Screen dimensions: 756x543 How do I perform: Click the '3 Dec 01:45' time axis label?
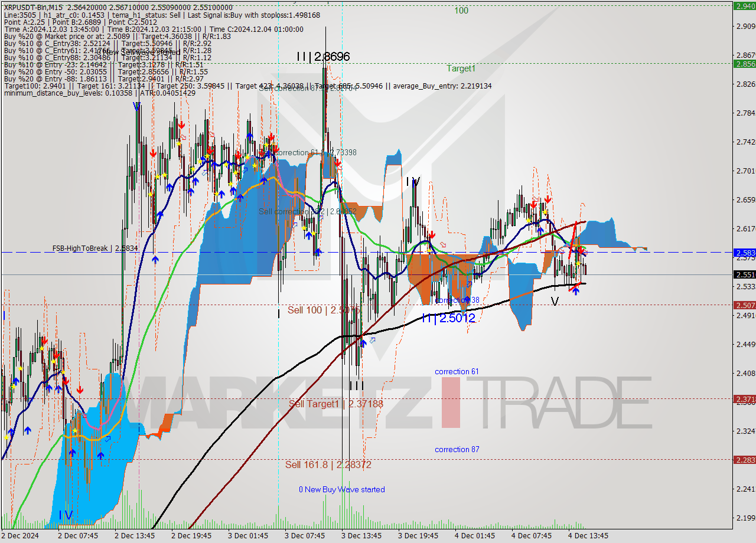[248, 536]
